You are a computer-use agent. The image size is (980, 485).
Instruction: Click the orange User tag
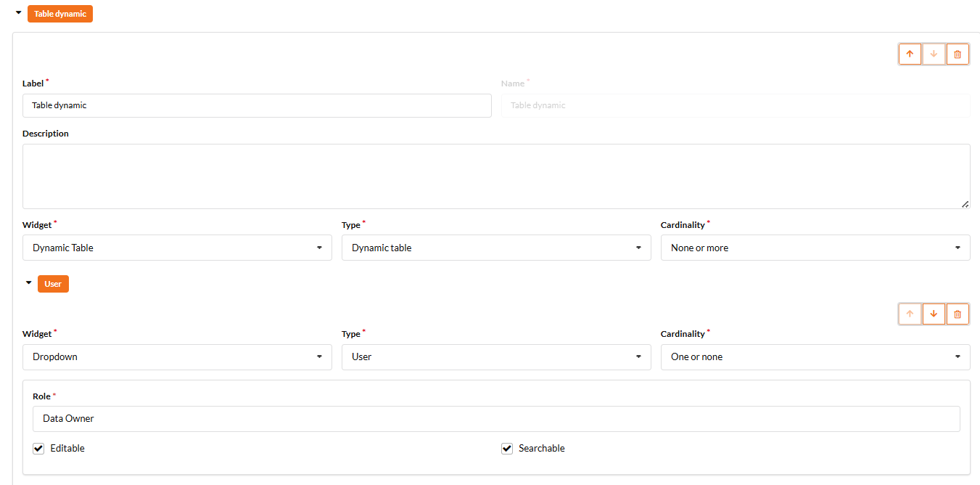click(x=53, y=284)
